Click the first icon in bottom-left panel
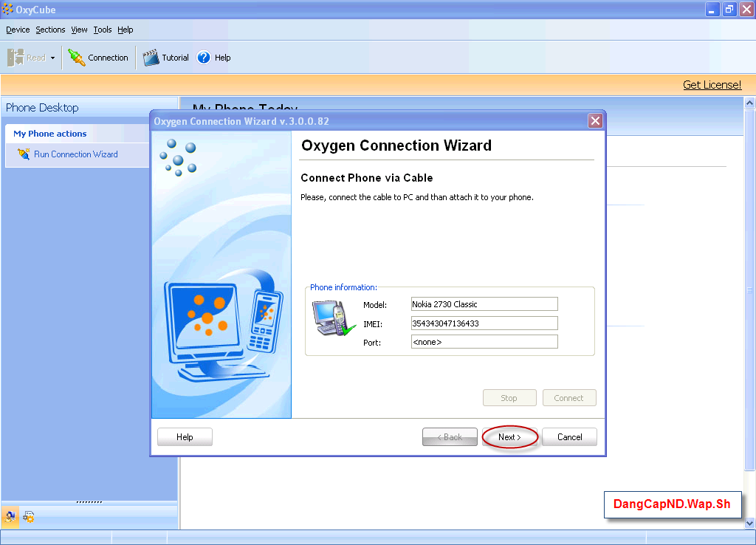Screen dimensions: 756x545 10,518
